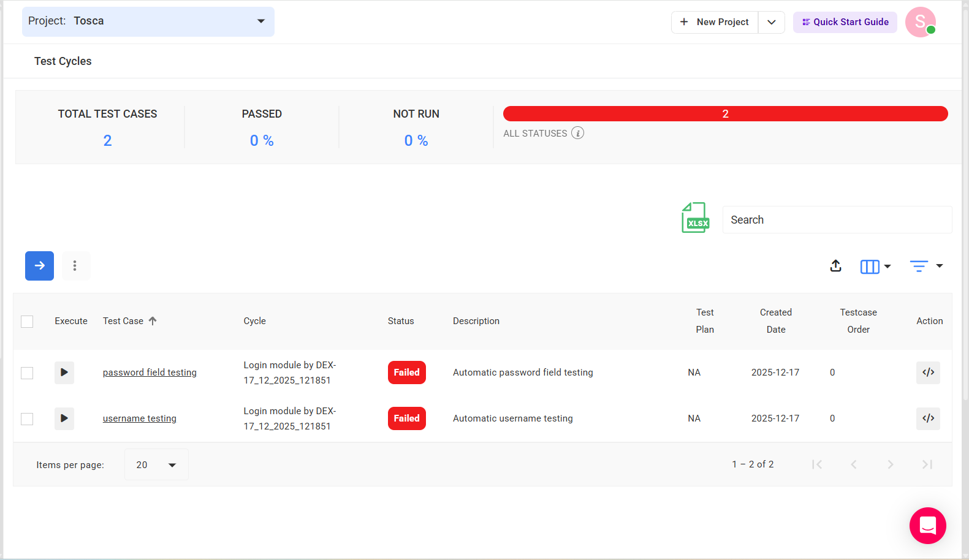
Task: Open the filter dropdown
Action: tap(926, 266)
